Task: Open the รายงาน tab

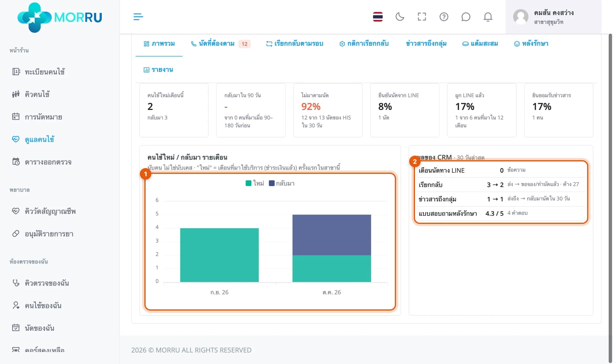Action: (158, 70)
